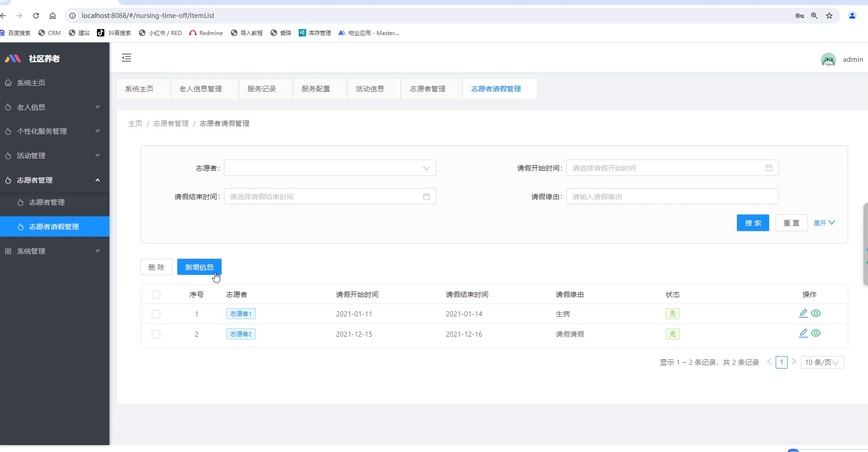The image size is (868, 452).
Task: Collapse the sidebar menu fold icon
Action: (127, 58)
